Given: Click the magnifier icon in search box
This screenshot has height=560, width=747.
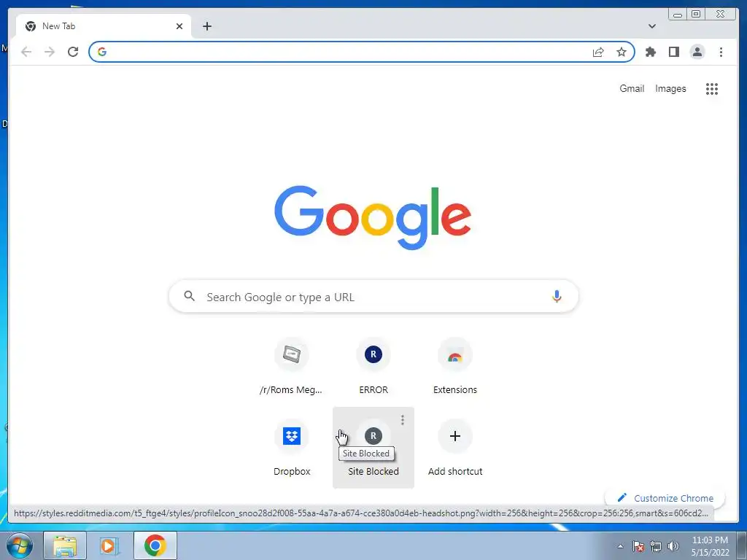Looking at the screenshot, I should tap(190, 296).
